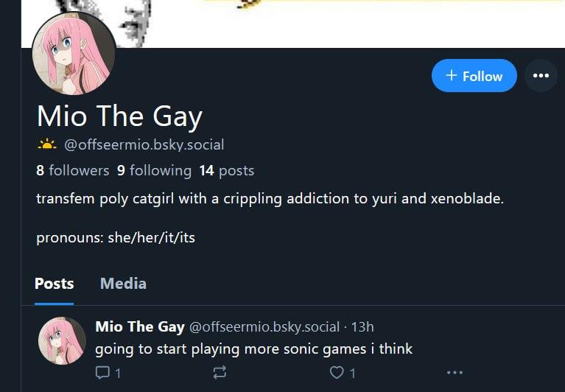Open the 8 followers list

[x=72, y=170]
